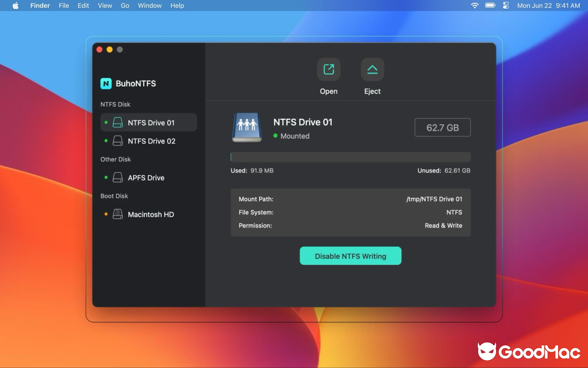Click the green status dot next to NTFS Drive 02
Viewport: 588px width, 368px height.
(x=106, y=141)
